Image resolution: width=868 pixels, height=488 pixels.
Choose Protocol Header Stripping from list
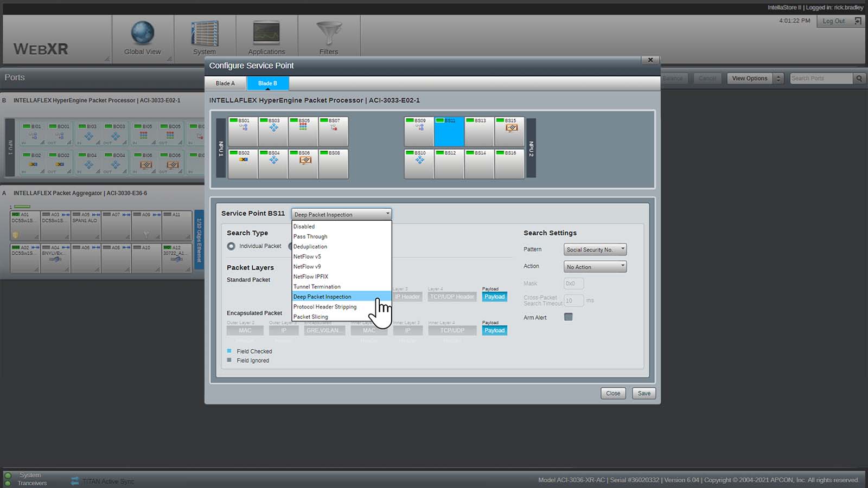coord(341,307)
